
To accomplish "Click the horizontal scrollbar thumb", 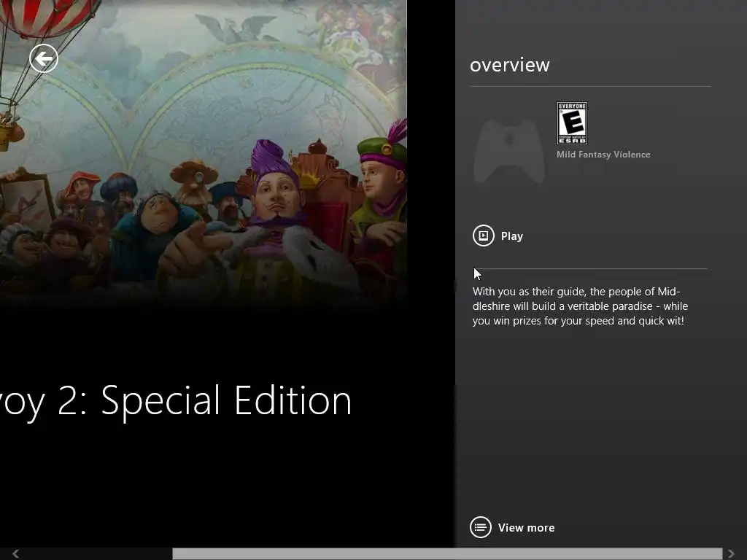I will tap(447, 554).
